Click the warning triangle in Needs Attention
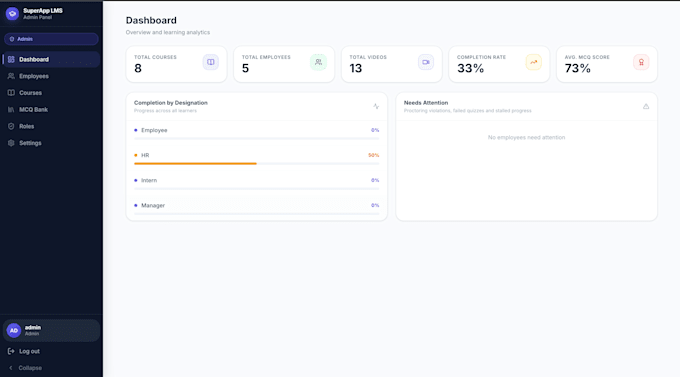 (646, 106)
